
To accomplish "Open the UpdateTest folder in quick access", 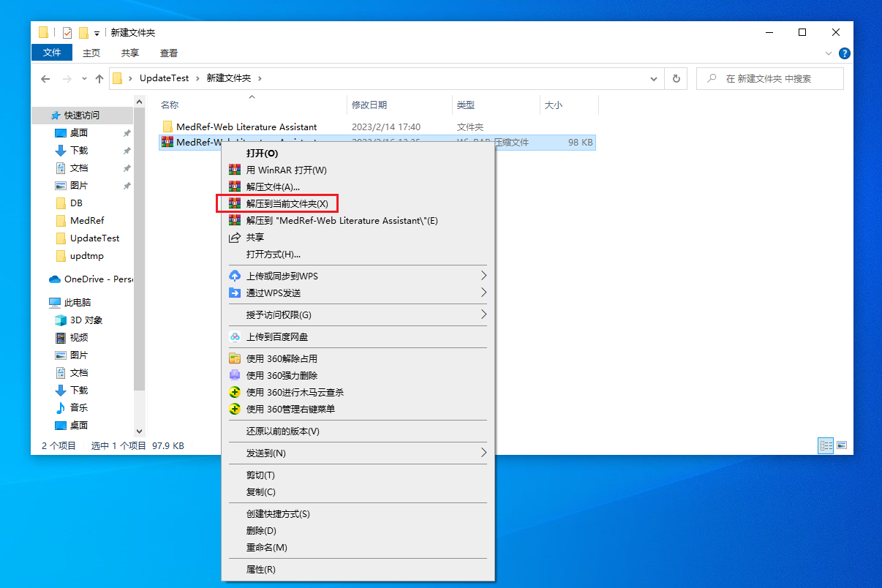I will [x=94, y=238].
